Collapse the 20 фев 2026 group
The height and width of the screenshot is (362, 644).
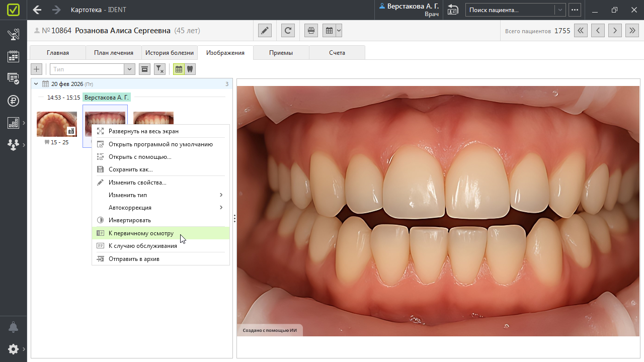(x=36, y=84)
